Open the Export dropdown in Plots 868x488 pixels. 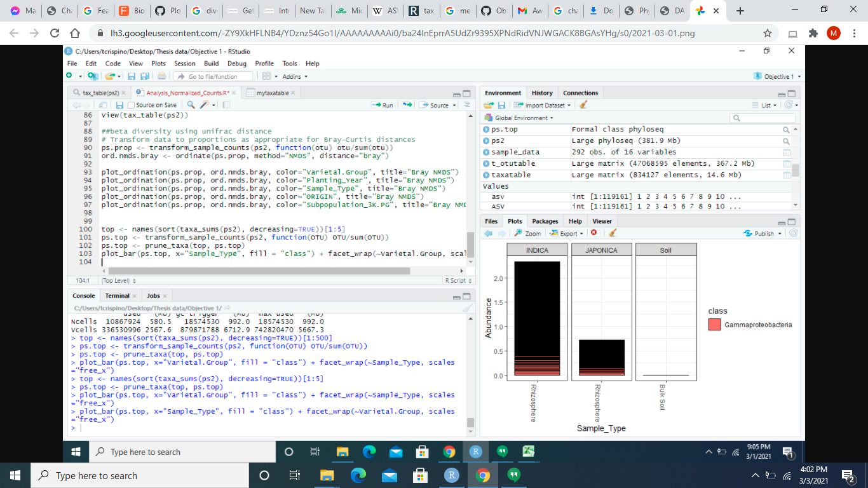tap(567, 233)
